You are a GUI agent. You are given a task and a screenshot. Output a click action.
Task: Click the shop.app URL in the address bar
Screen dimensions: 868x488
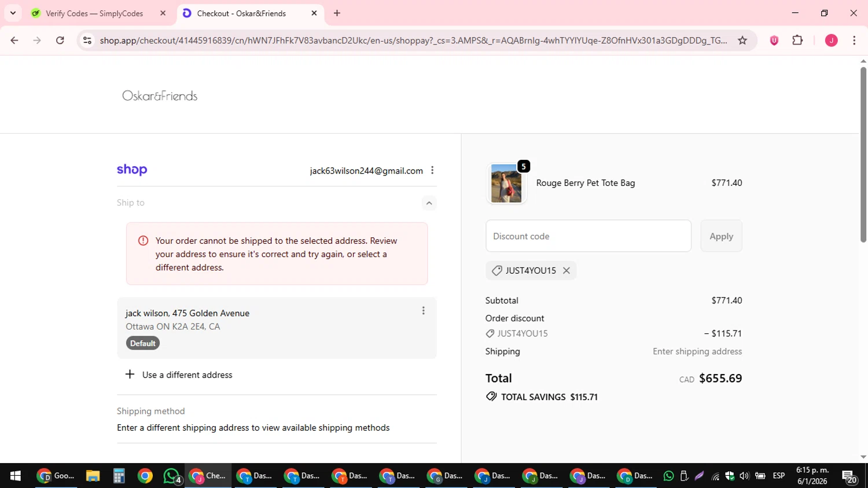point(413,40)
